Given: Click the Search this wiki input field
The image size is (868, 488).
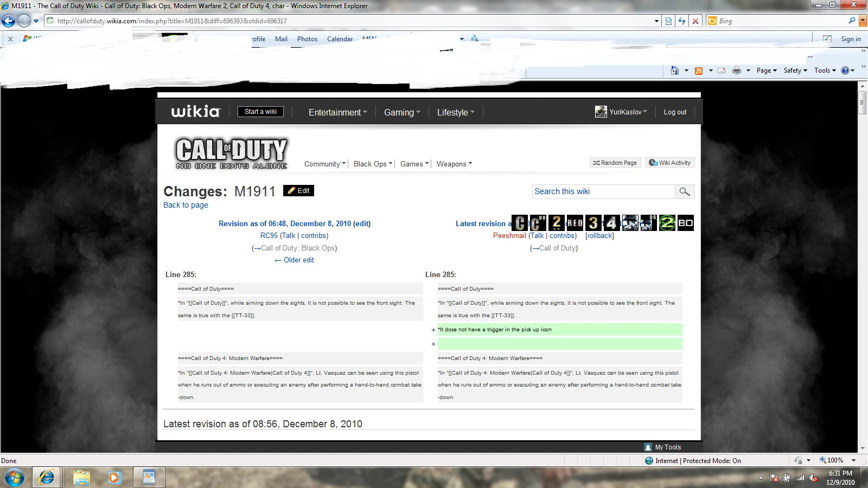Looking at the screenshot, I should pos(604,191).
